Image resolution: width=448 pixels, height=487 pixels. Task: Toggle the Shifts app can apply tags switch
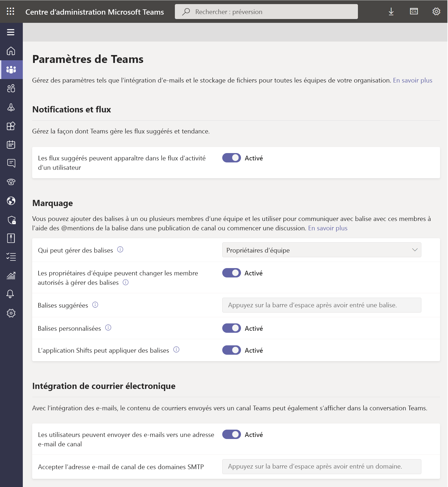click(232, 350)
